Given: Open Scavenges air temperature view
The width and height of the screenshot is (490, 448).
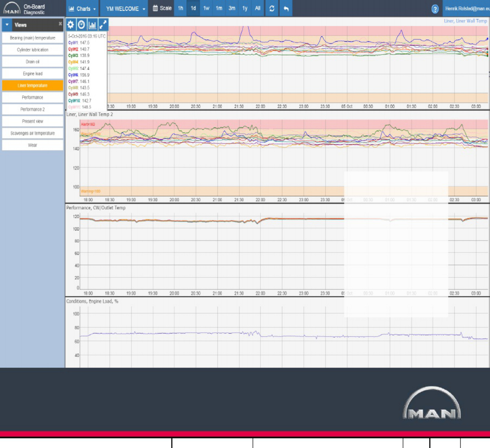Looking at the screenshot, I should [33, 133].
